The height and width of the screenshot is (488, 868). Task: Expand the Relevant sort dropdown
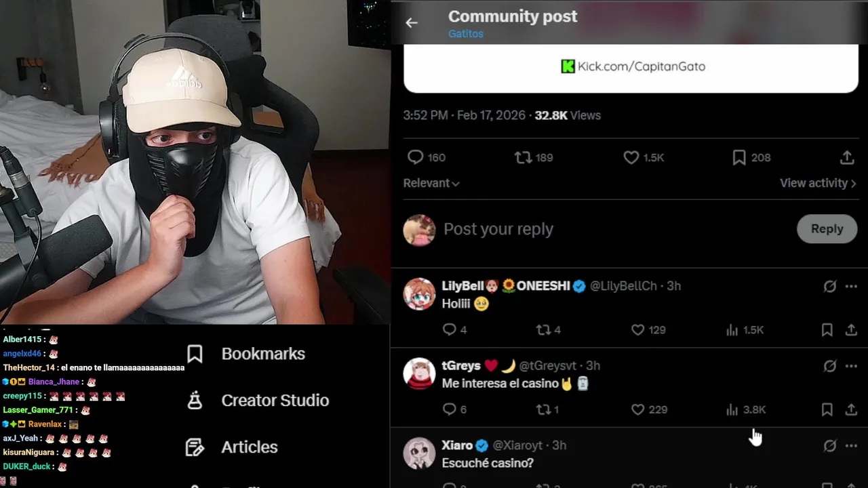point(431,183)
